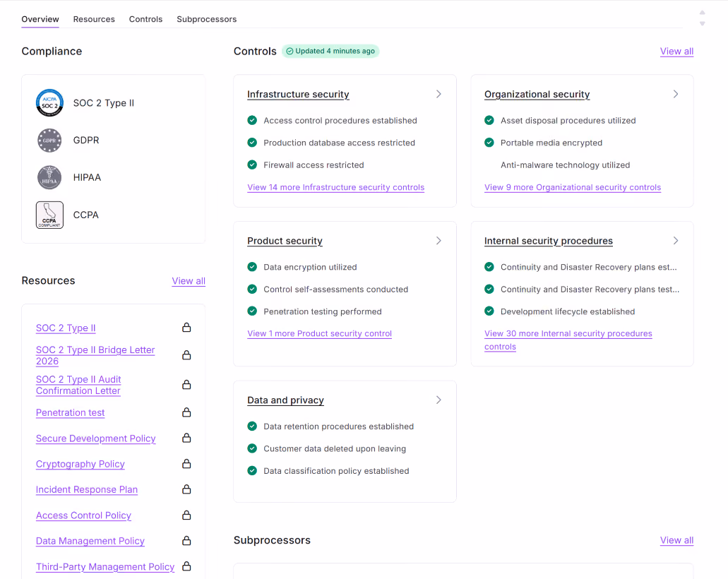Open the Internal security procedures heading link
The image size is (728, 579).
(x=549, y=241)
